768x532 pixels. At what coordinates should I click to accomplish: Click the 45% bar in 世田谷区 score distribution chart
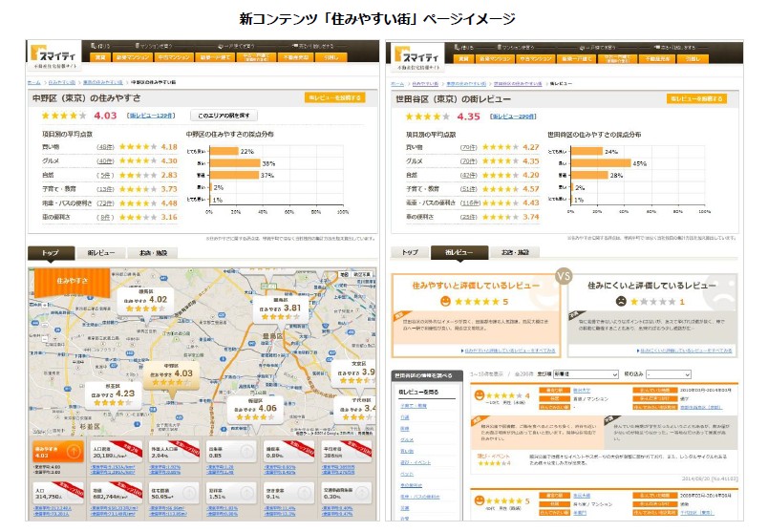click(601, 163)
